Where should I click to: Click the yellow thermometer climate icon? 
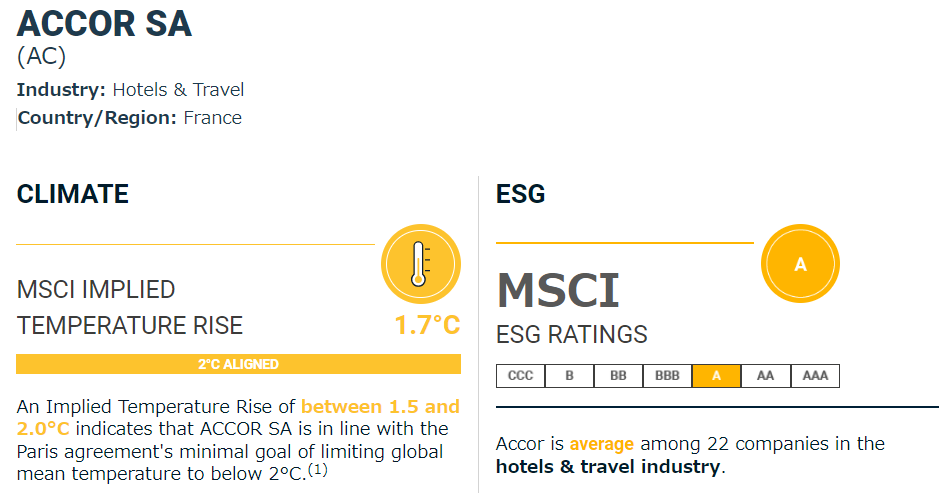point(420,264)
